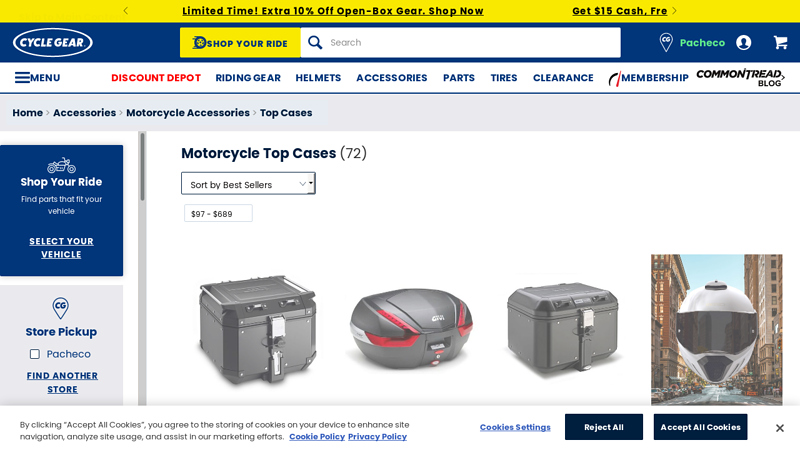The width and height of the screenshot is (800, 450).
Task: Open the GIVI red top case thumbnail
Action: [x=411, y=327]
